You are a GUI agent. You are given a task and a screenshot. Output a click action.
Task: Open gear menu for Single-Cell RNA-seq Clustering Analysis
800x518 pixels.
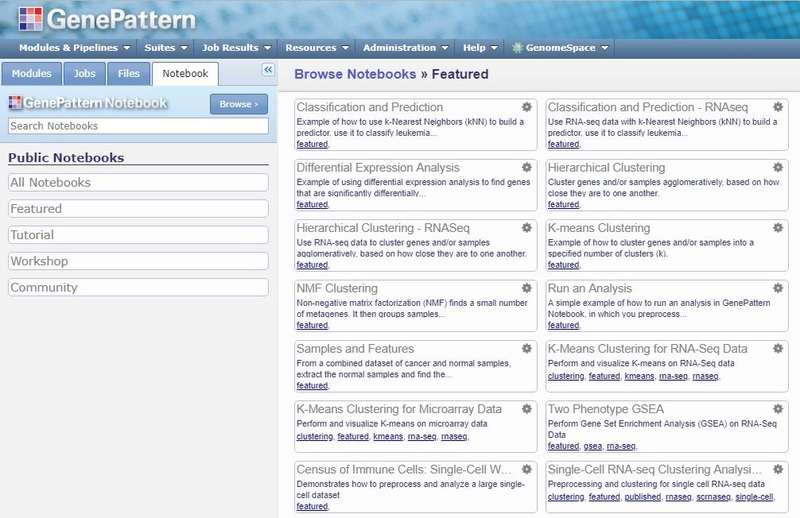778,469
